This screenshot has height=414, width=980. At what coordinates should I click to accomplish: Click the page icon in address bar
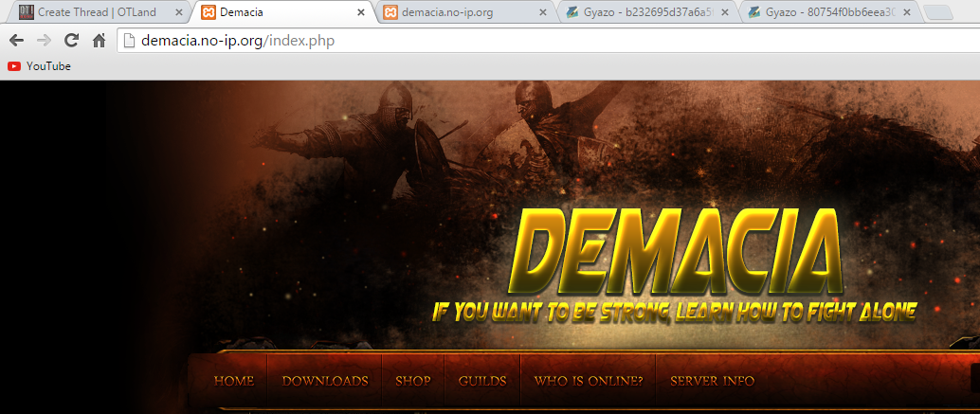coord(129,42)
